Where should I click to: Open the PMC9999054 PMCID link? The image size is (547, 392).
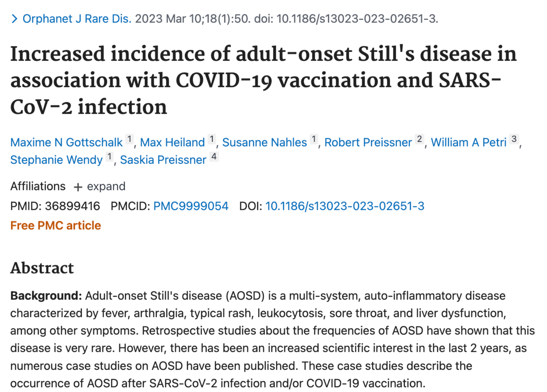coord(191,206)
